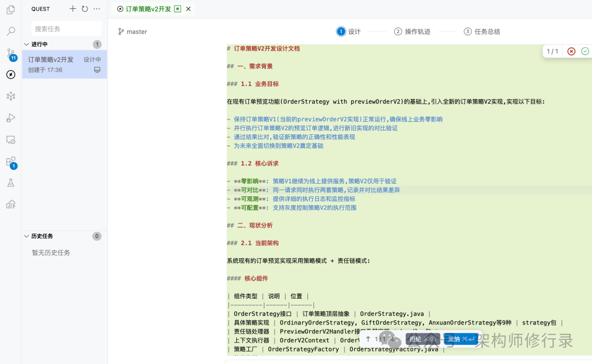Screen dimensions: 592x364
Task: Click the monitor icon on 订单策略v2开发 task
Action: click(x=97, y=70)
